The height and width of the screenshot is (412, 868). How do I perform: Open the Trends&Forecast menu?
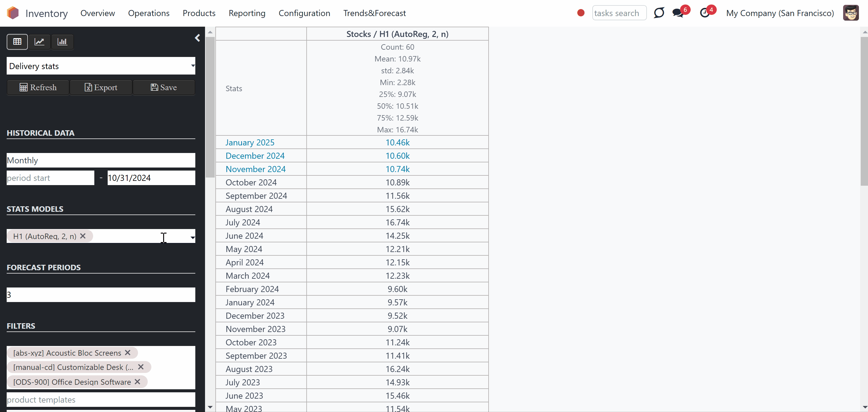pyautogui.click(x=374, y=13)
